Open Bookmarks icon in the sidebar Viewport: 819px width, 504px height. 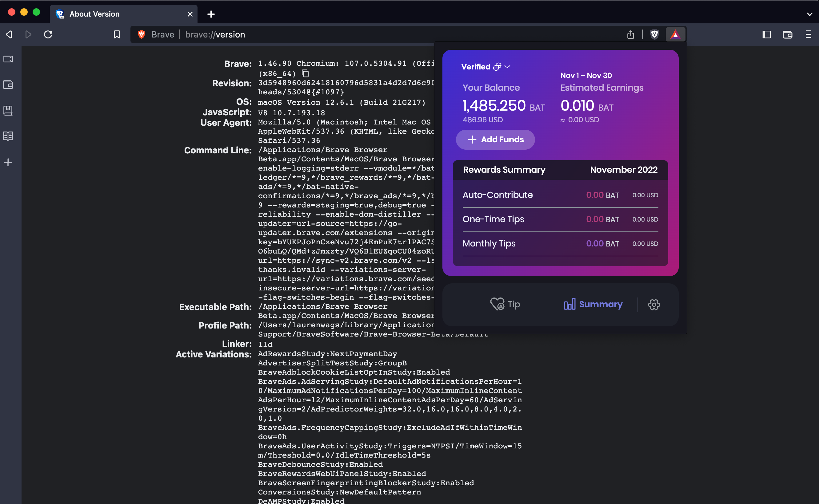click(8, 111)
